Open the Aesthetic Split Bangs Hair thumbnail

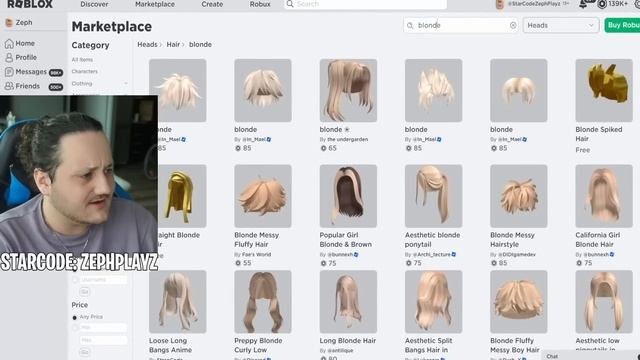(433, 302)
